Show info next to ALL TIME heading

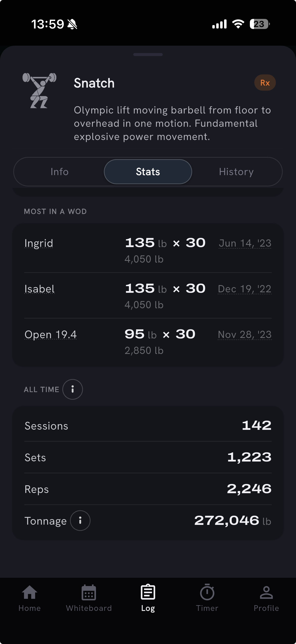coord(72,389)
